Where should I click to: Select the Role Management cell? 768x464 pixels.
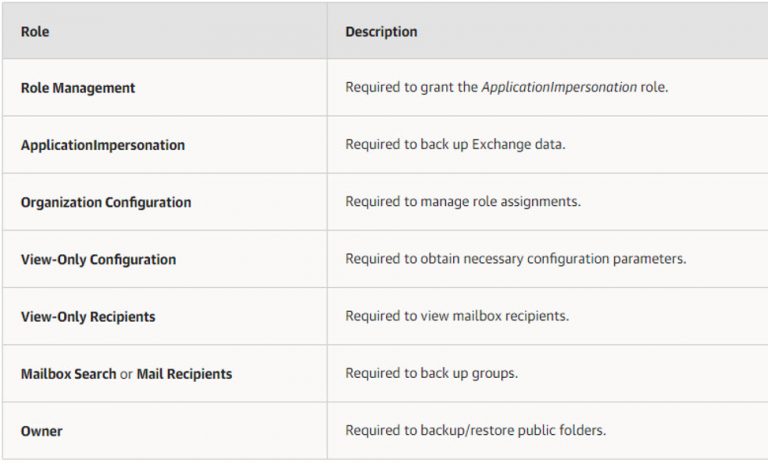pyautogui.click(x=165, y=88)
